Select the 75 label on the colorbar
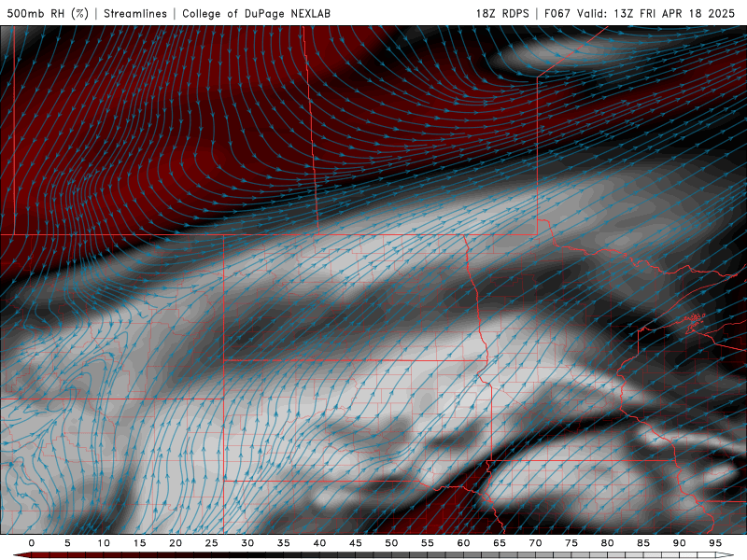Viewport: 747px width, 560px height. click(571, 543)
